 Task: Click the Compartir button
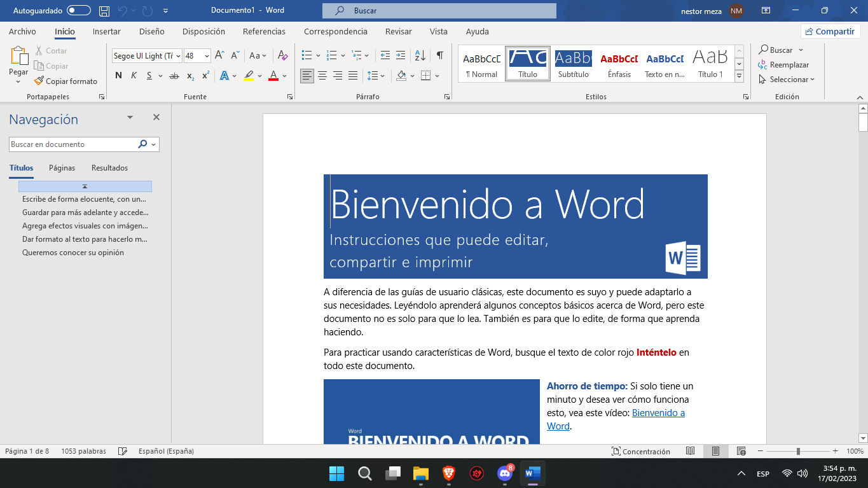click(830, 31)
